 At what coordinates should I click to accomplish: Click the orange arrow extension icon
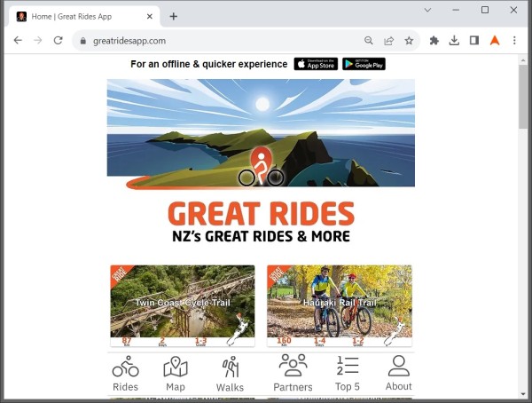(x=495, y=41)
